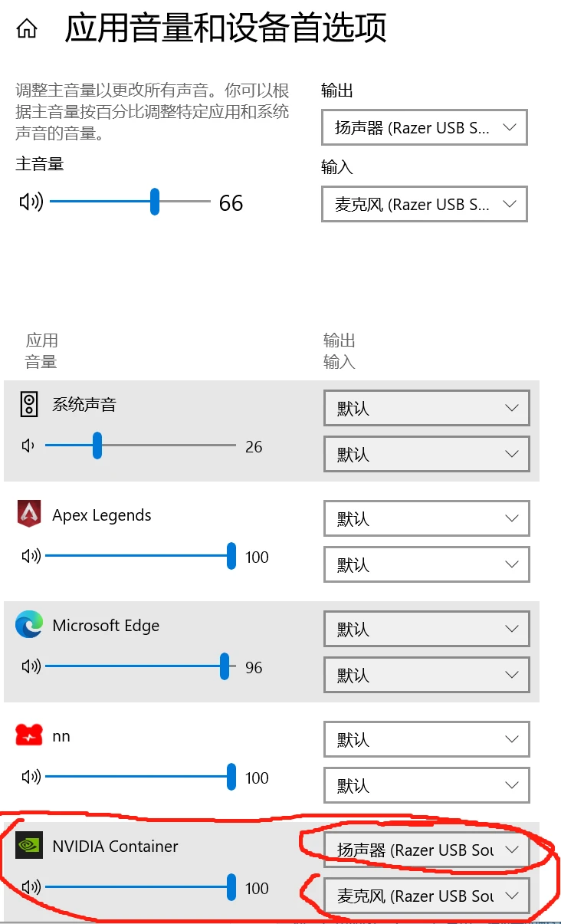Mute Microsoft Edge speaker icon
This screenshot has width=561, height=924.
(31, 666)
